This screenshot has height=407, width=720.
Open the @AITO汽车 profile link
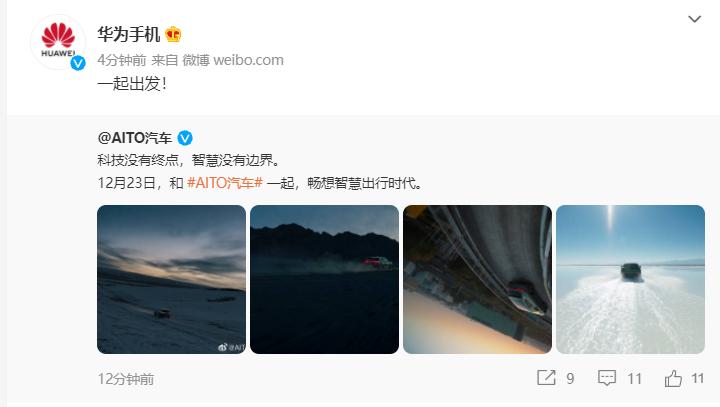135,138
